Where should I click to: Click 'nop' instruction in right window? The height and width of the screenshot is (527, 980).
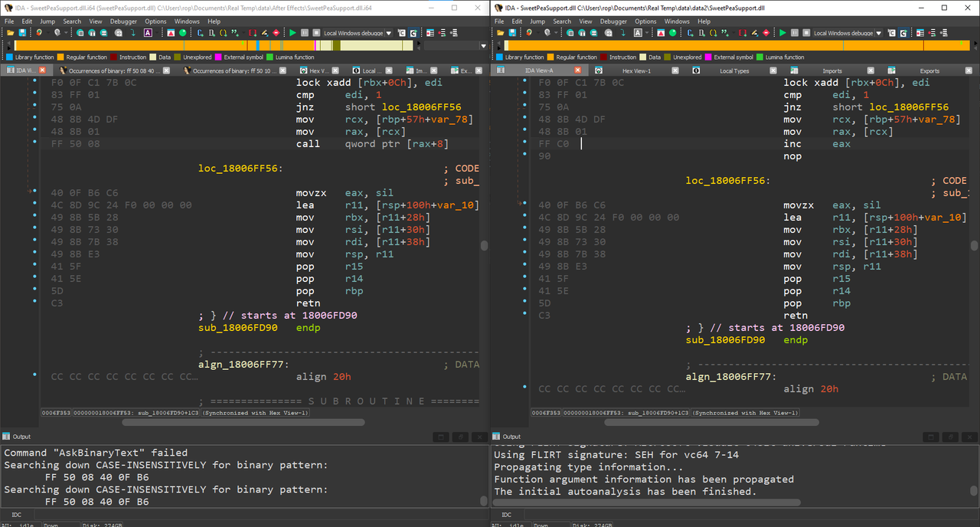point(792,156)
